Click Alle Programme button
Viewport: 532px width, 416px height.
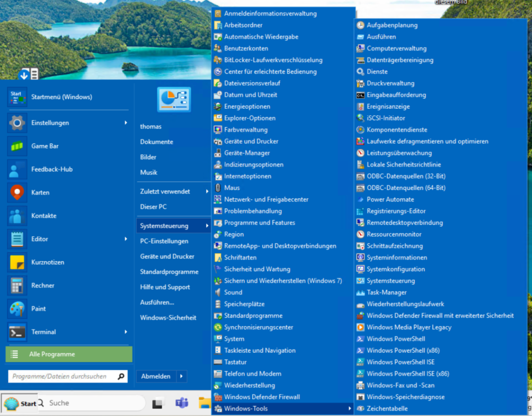click(69, 354)
